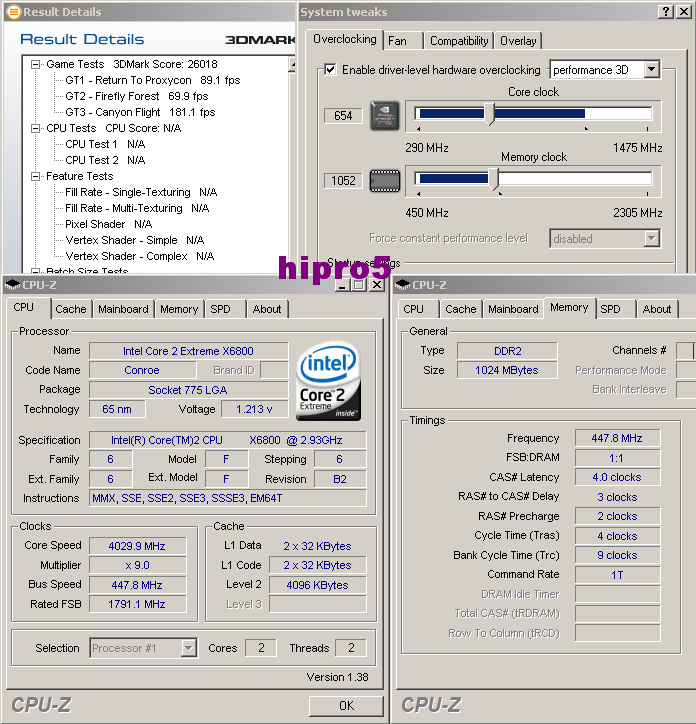
Task: Open the disabled performance level dropdown
Action: (x=651, y=239)
